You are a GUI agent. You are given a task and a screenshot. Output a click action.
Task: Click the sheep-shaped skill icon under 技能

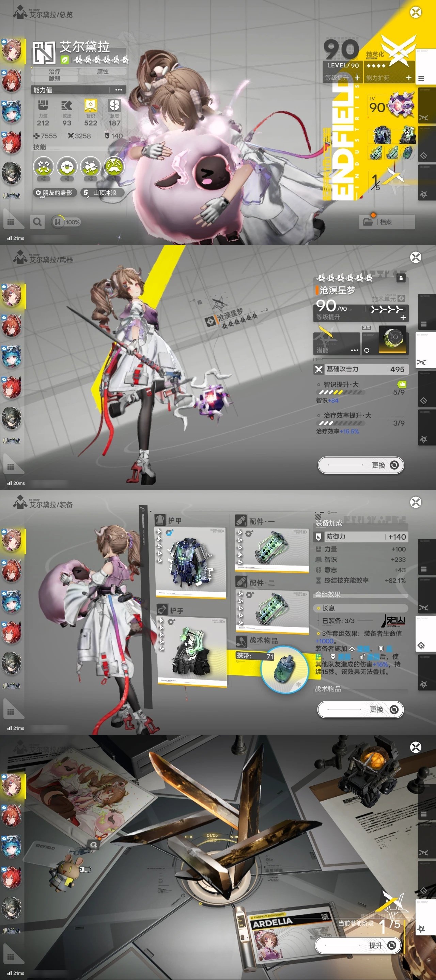click(x=67, y=167)
